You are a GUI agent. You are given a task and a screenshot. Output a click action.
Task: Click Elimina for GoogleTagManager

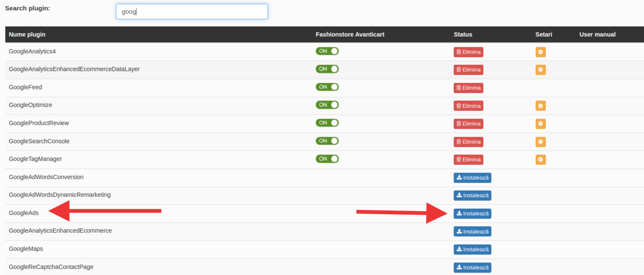tap(468, 159)
